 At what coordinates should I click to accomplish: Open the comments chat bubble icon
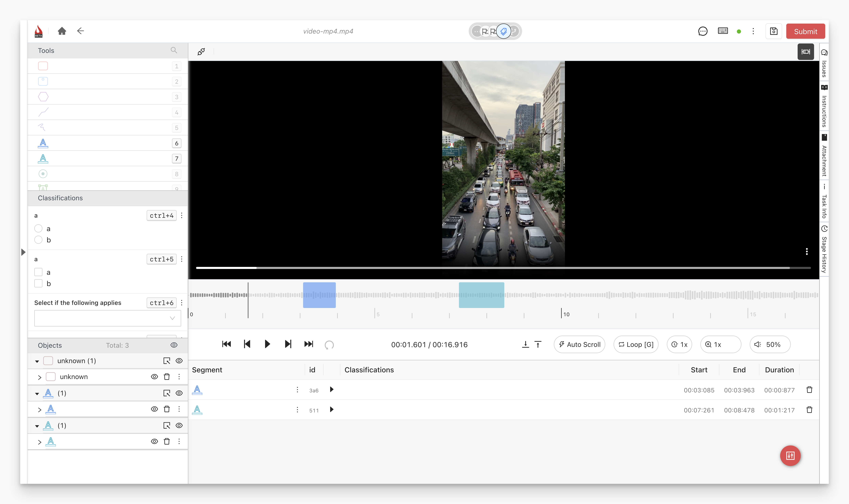click(x=703, y=31)
